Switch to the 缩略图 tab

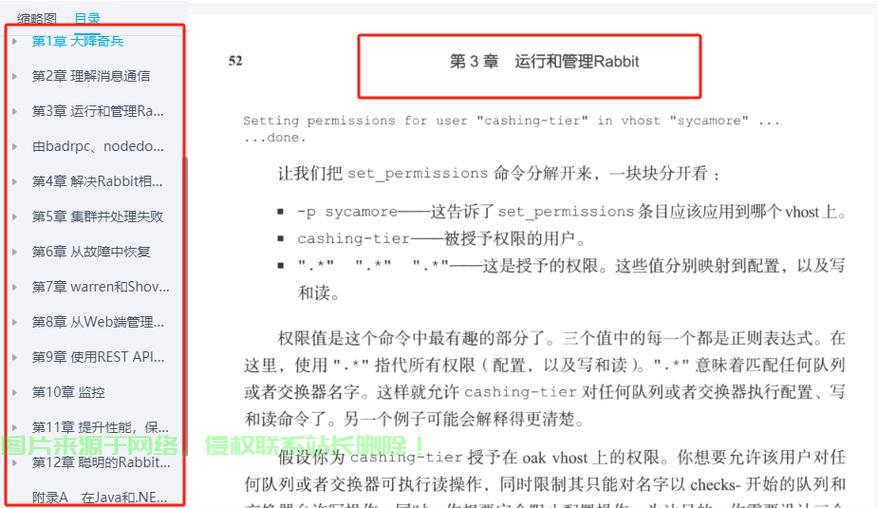pyautogui.click(x=36, y=18)
